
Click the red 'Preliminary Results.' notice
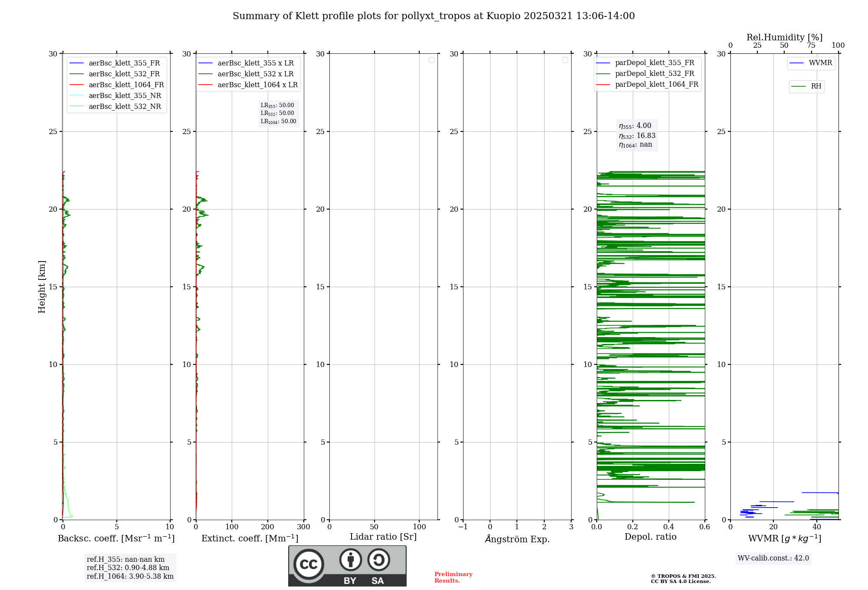click(x=454, y=577)
